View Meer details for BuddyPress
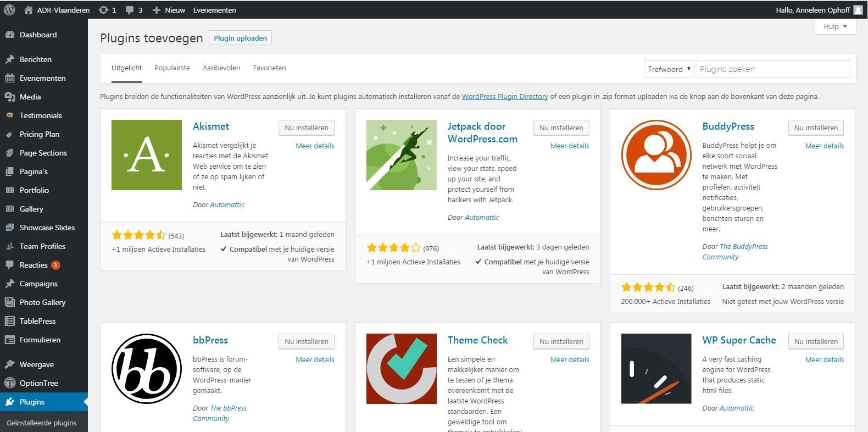 (x=825, y=146)
